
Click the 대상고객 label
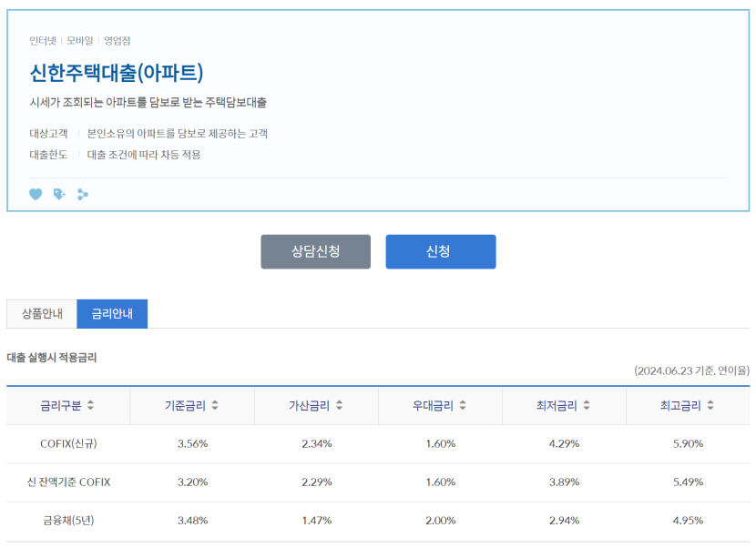pos(48,134)
